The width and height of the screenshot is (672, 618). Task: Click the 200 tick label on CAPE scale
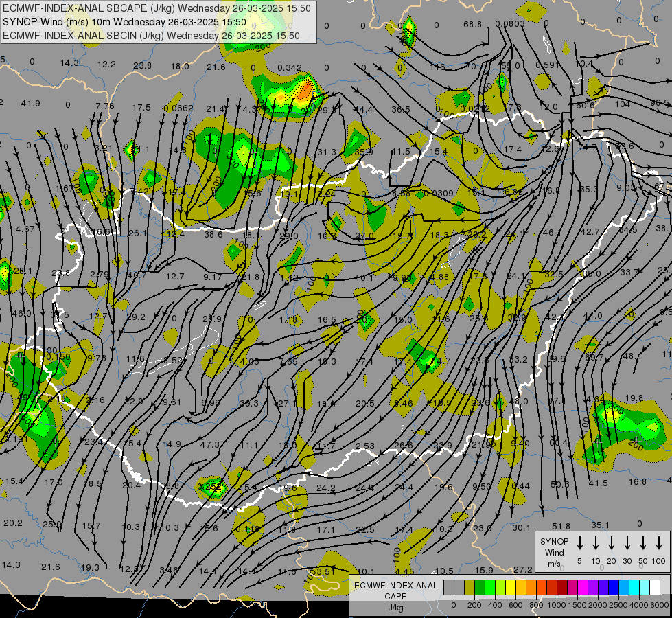(474, 605)
